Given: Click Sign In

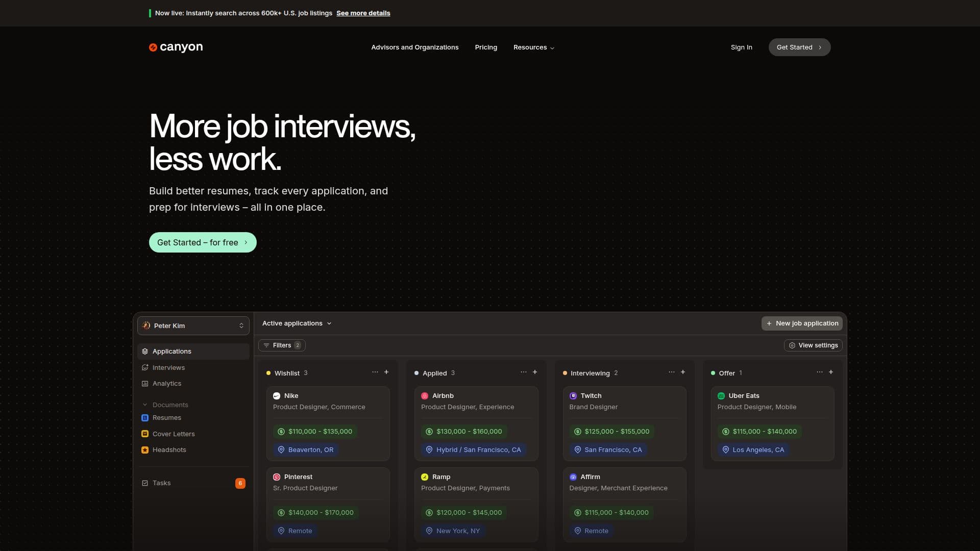Looking at the screenshot, I should click(x=741, y=47).
